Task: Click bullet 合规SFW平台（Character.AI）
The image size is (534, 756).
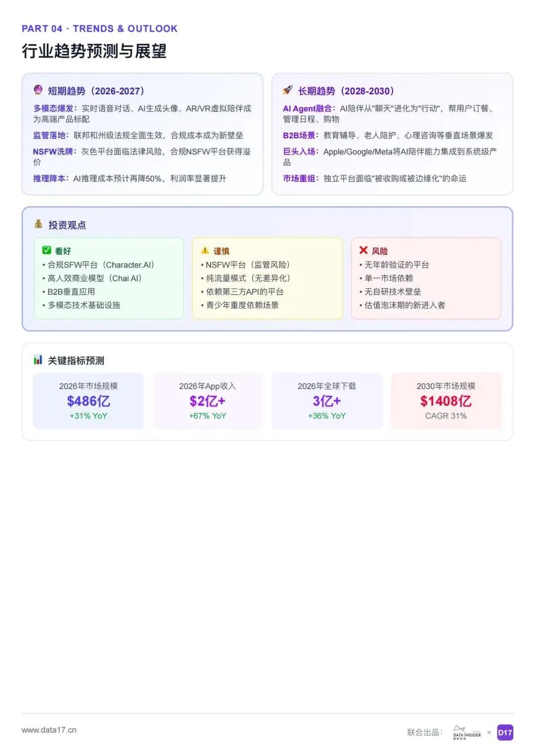Action: point(99,265)
